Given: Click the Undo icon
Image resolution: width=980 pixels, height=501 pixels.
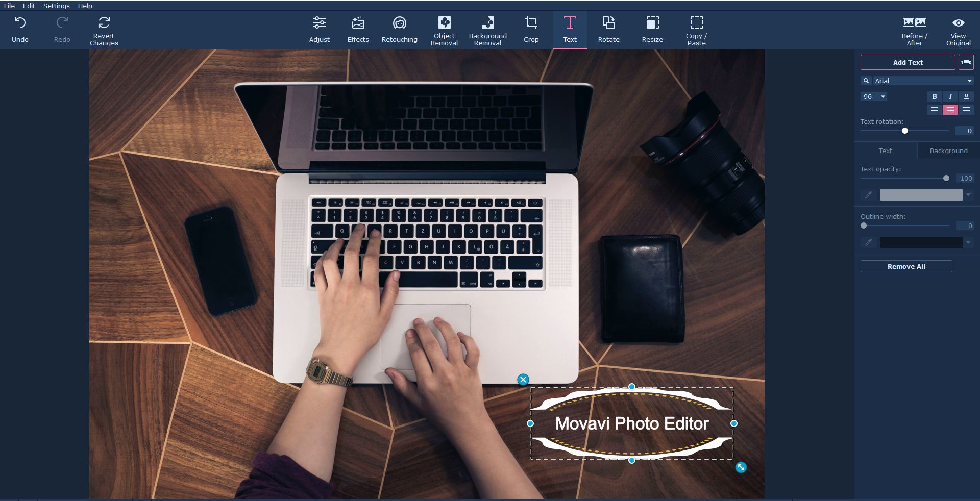Looking at the screenshot, I should tap(20, 23).
